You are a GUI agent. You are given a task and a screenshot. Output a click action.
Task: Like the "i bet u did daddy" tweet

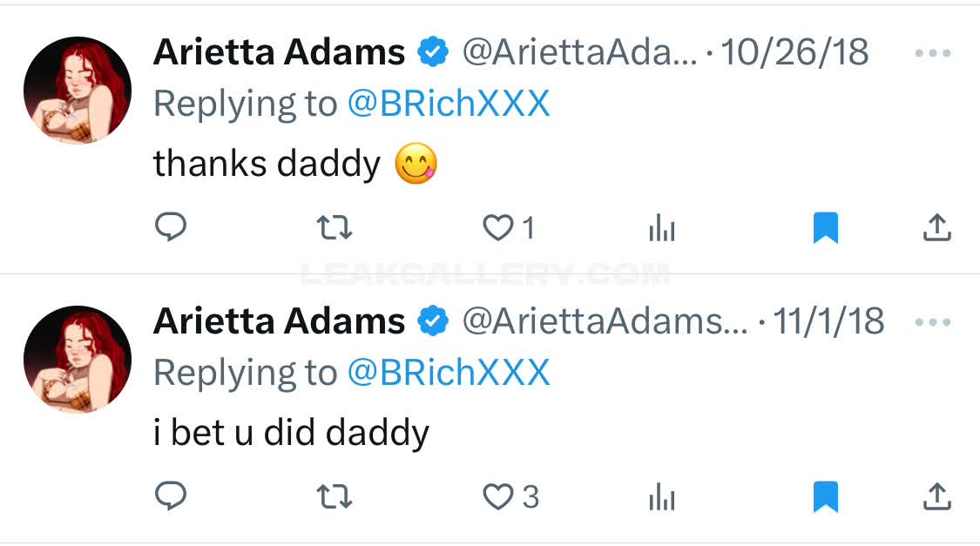498,497
